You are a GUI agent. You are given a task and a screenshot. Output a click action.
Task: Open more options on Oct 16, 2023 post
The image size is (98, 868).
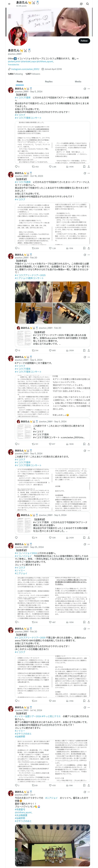(x=89, y=173)
